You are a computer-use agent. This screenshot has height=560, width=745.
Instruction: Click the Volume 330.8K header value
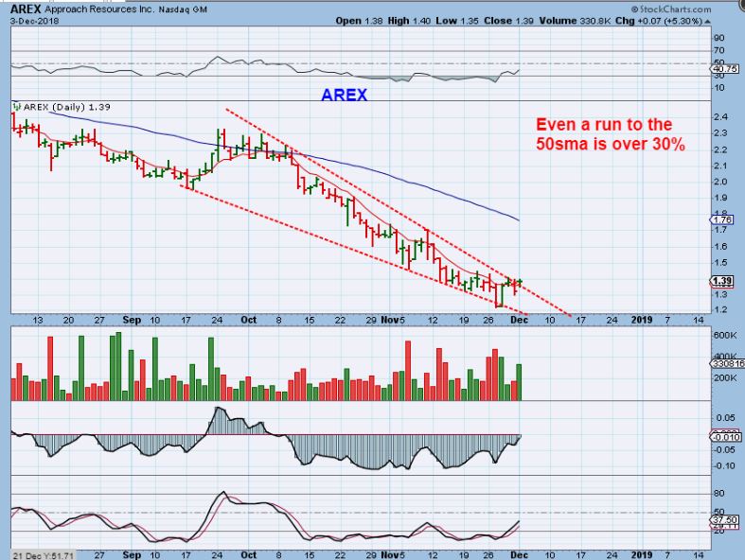pyautogui.click(x=575, y=21)
